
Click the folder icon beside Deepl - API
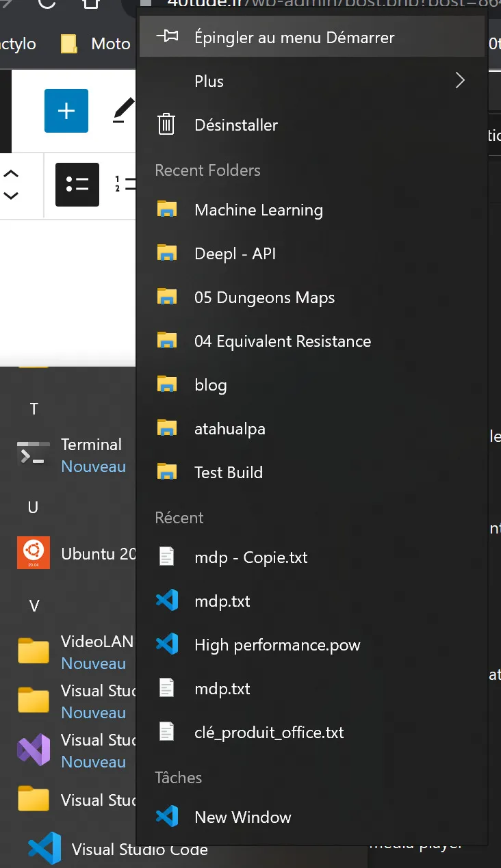coord(167,253)
